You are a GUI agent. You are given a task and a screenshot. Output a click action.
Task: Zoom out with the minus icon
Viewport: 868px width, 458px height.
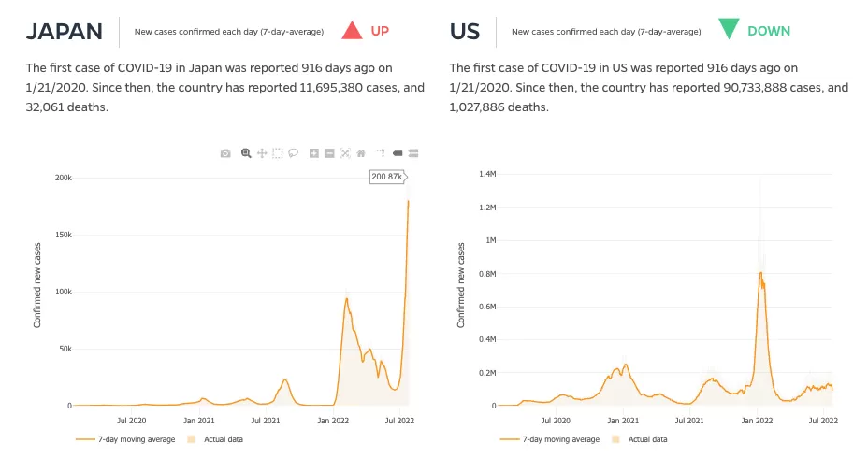point(329,153)
